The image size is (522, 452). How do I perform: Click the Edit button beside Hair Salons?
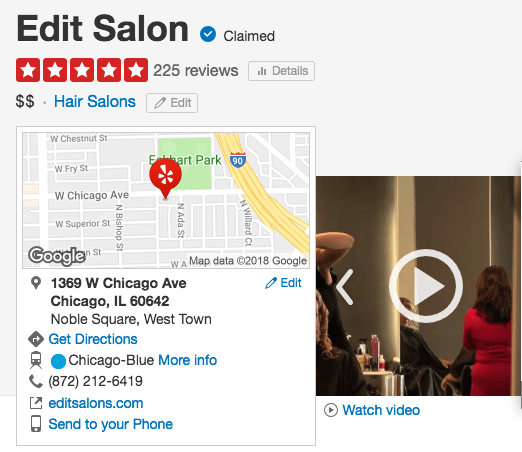point(172,103)
